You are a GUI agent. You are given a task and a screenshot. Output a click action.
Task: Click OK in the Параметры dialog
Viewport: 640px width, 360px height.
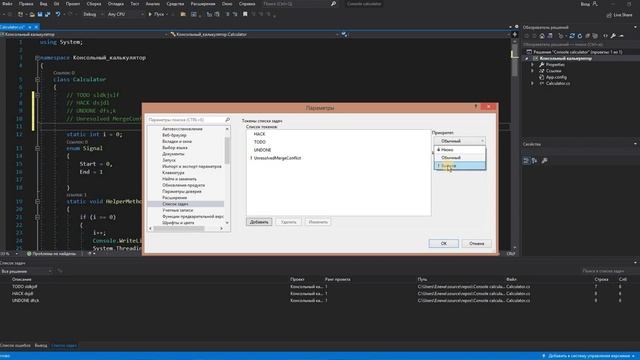[x=444, y=243]
